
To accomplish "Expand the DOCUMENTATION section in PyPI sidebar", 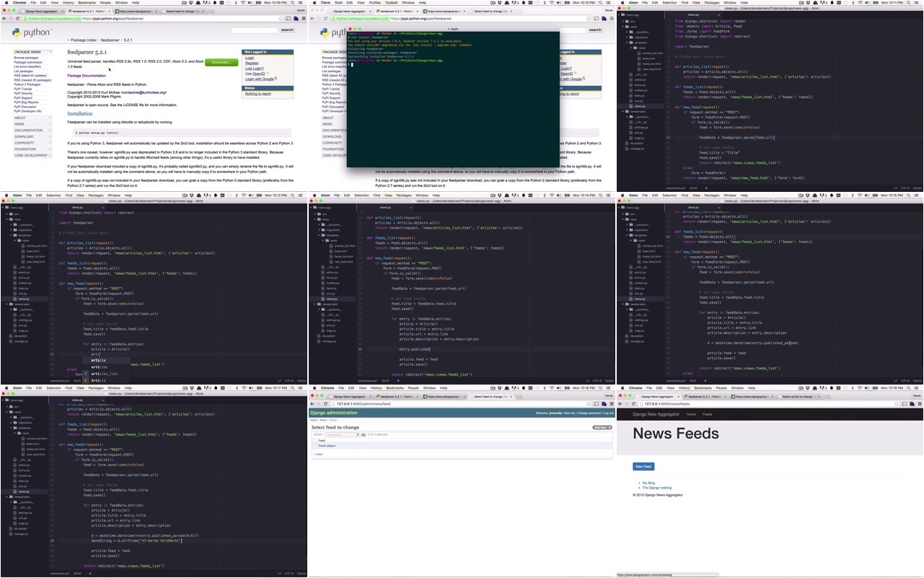I will pos(31,131).
